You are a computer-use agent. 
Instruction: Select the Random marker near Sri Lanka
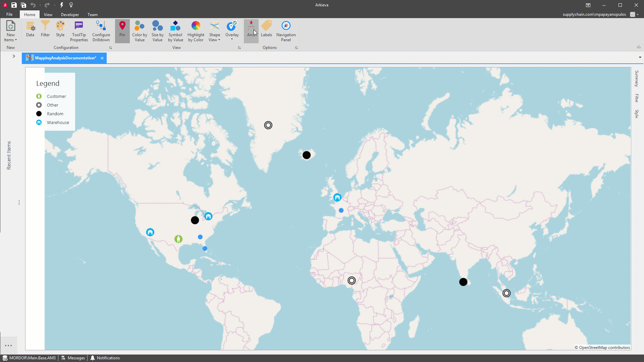click(x=463, y=282)
